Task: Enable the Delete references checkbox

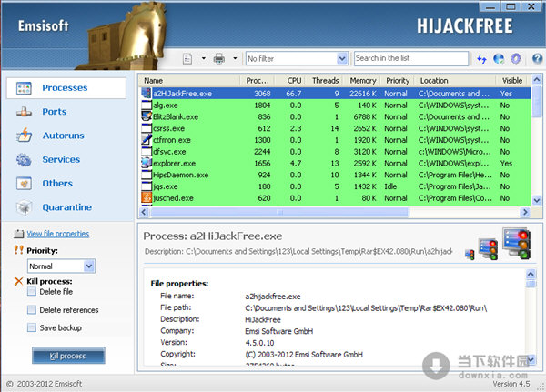Action: [32, 310]
